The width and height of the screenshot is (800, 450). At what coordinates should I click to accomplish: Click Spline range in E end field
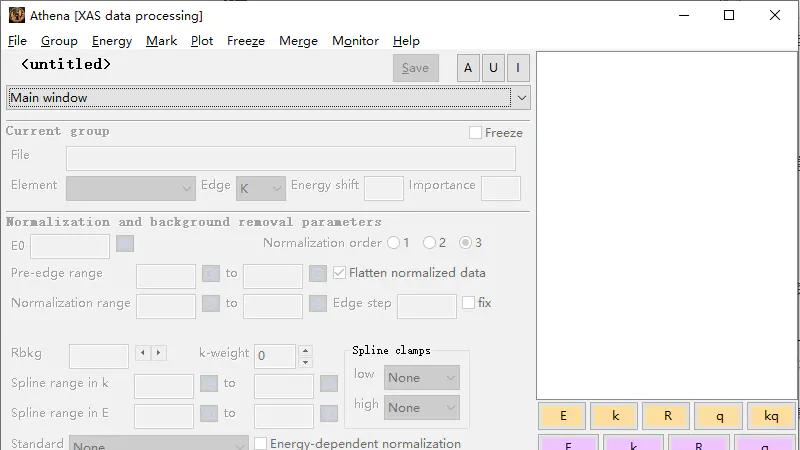point(284,416)
